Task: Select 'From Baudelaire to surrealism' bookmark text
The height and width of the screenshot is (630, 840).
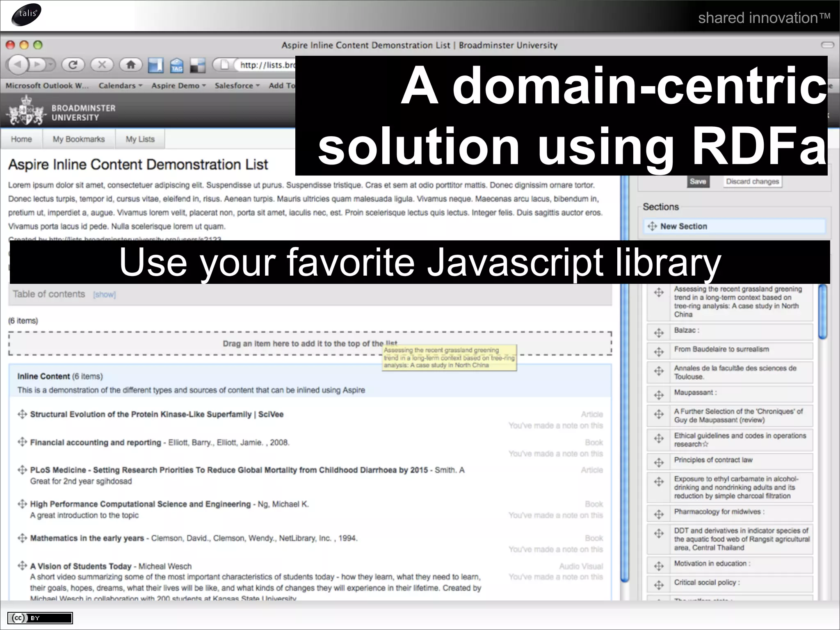Action: coord(721,349)
